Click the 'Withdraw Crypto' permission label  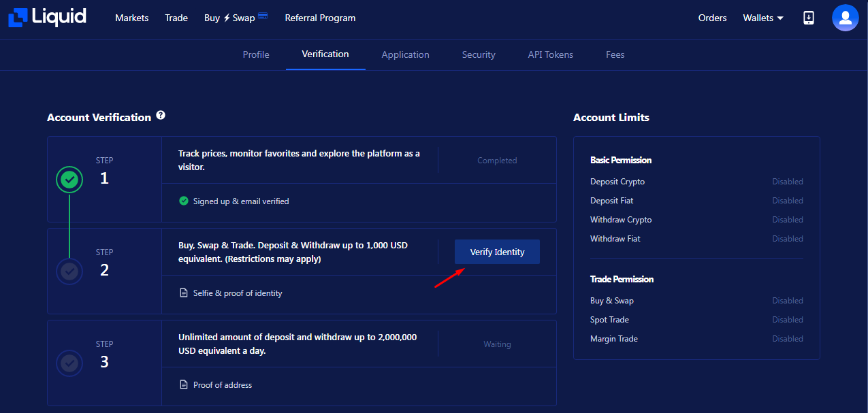click(x=621, y=220)
